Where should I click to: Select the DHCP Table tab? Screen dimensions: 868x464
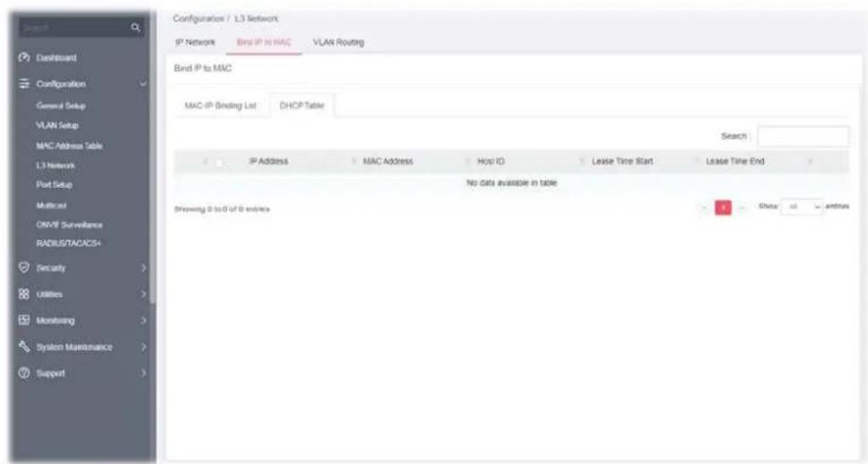tap(302, 105)
